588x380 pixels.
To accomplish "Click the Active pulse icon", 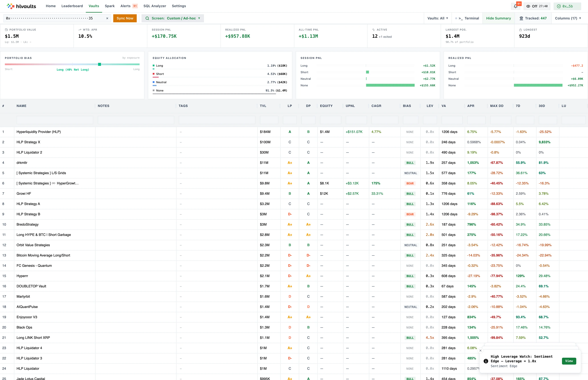I will [374, 30].
